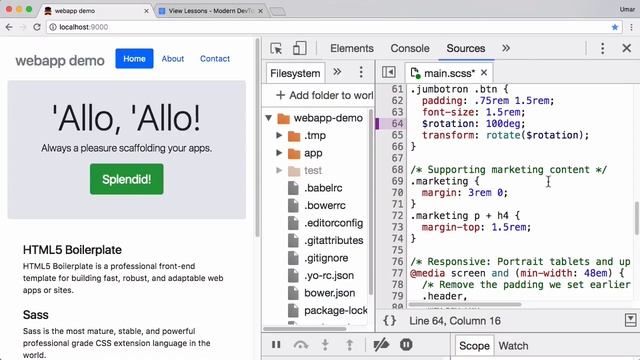This screenshot has height=360, width=640.
Task: Open the package-lock file entry
Action: (336, 311)
